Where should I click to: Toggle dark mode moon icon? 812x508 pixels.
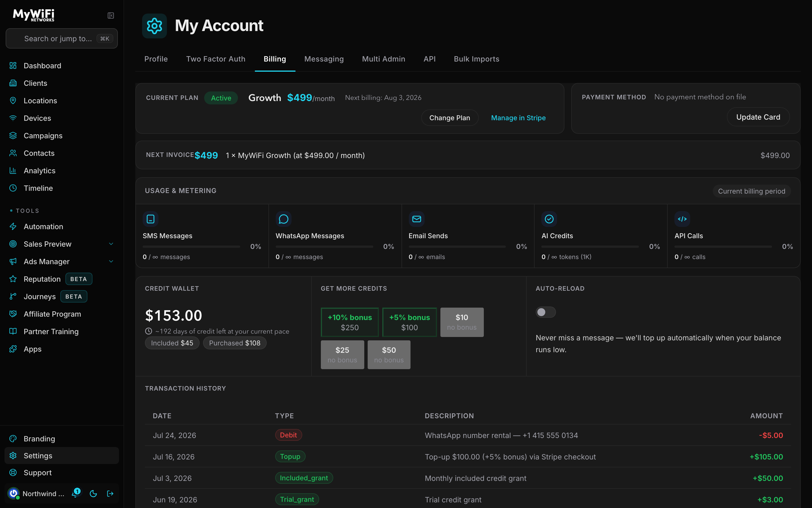[93, 494]
